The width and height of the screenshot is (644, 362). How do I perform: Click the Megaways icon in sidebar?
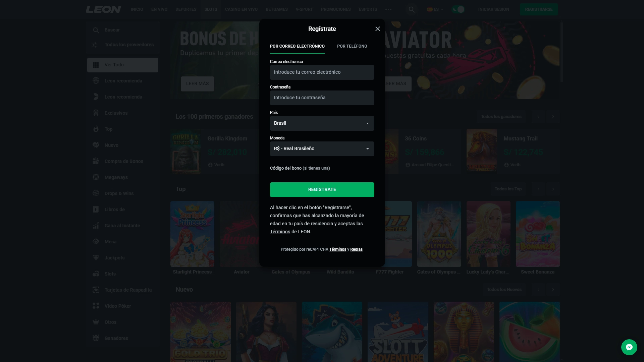pos(96,177)
